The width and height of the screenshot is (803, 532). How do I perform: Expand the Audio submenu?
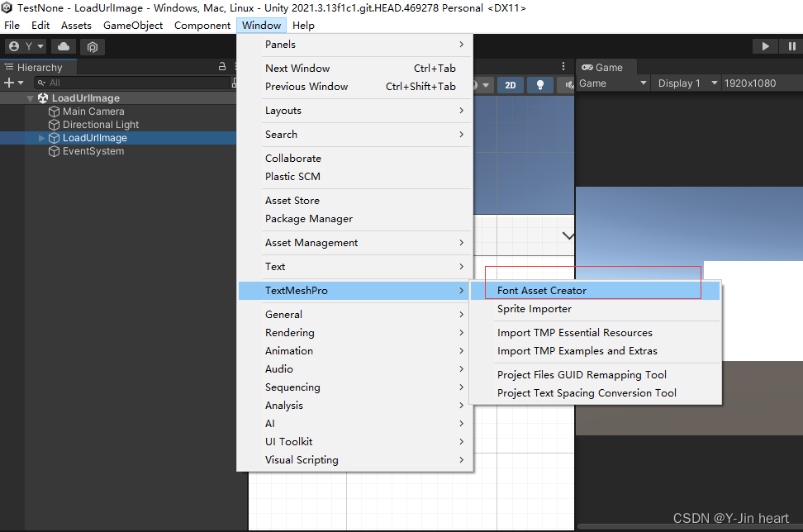click(x=354, y=368)
